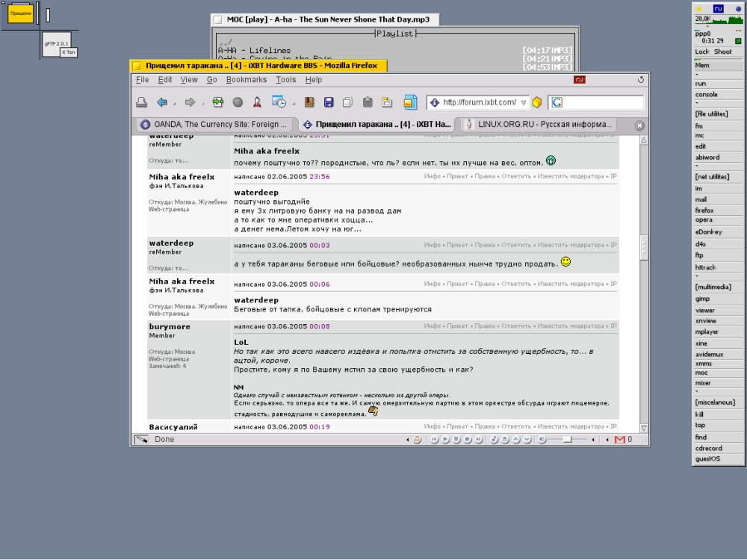747x560 pixels.
Task: Stop loading with the gray circle icon
Action: [x=238, y=102]
